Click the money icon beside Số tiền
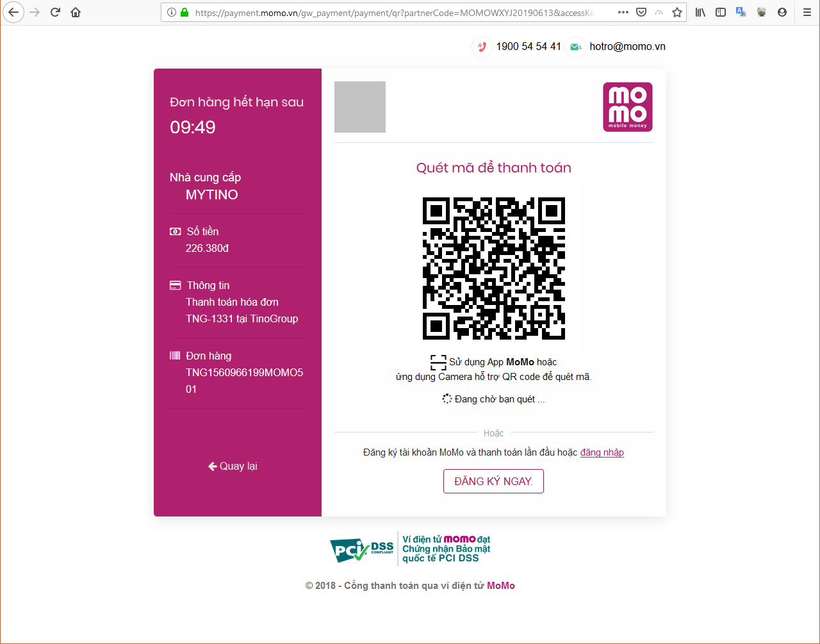 [x=175, y=231]
